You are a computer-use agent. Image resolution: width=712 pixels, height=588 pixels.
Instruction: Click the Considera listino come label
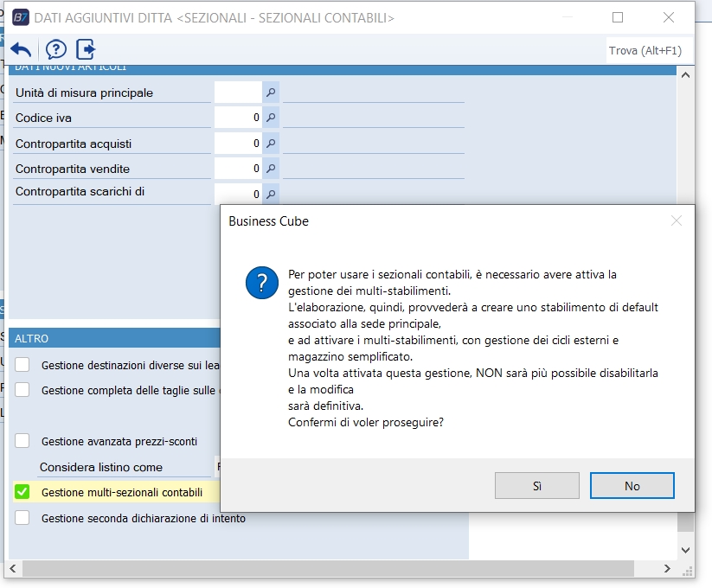point(101,467)
